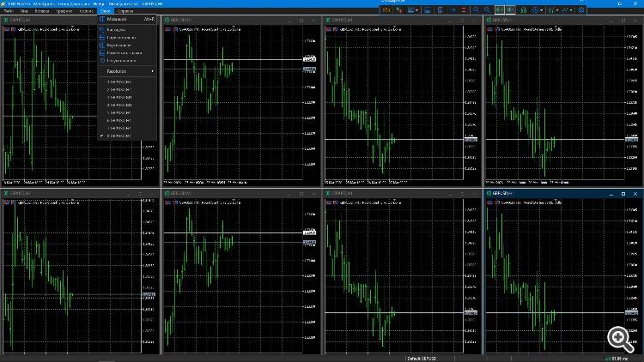
Task: Choose Мозаикой (Alt+R) in the Окно menu
Action: point(127,19)
